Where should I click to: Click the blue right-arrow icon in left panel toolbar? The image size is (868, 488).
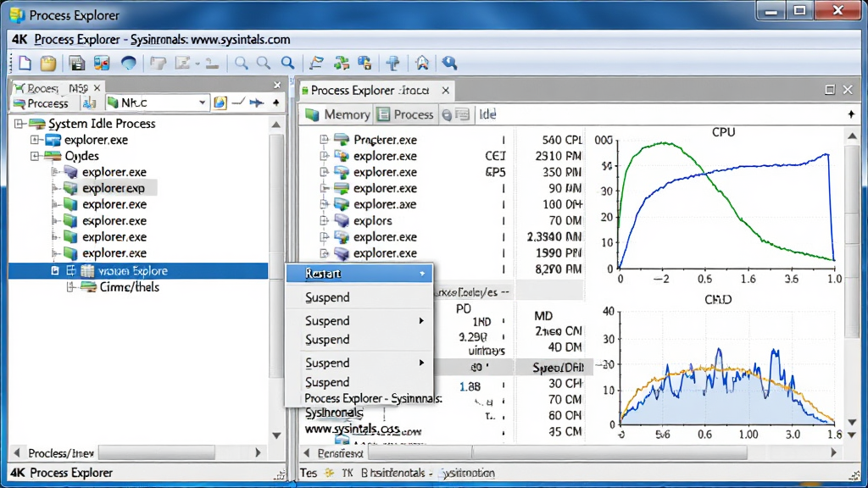coord(256,103)
